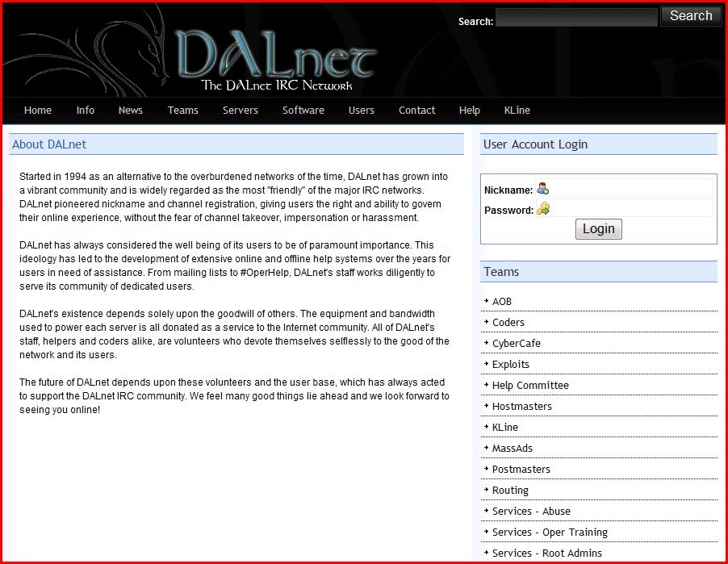The height and width of the screenshot is (564, 728).
Task: Open the MassAds team link
Action: (513, 448)
